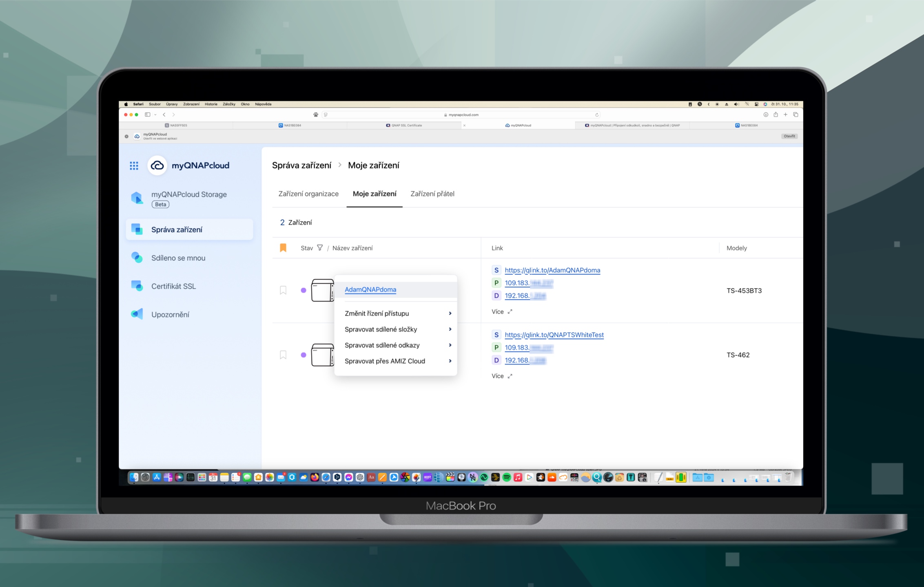Open Zobrazení menu in menu bar
This screenshot has height=587, width=924.
point(191,104)
